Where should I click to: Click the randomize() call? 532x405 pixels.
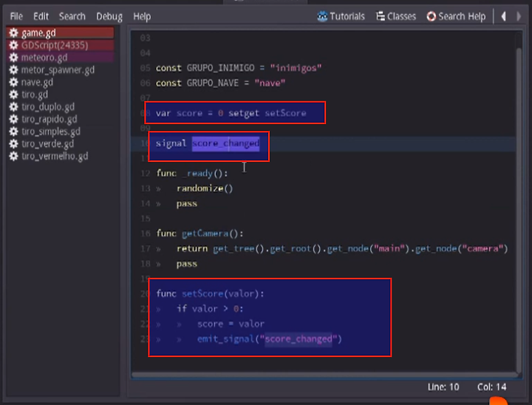click(205, 188)
